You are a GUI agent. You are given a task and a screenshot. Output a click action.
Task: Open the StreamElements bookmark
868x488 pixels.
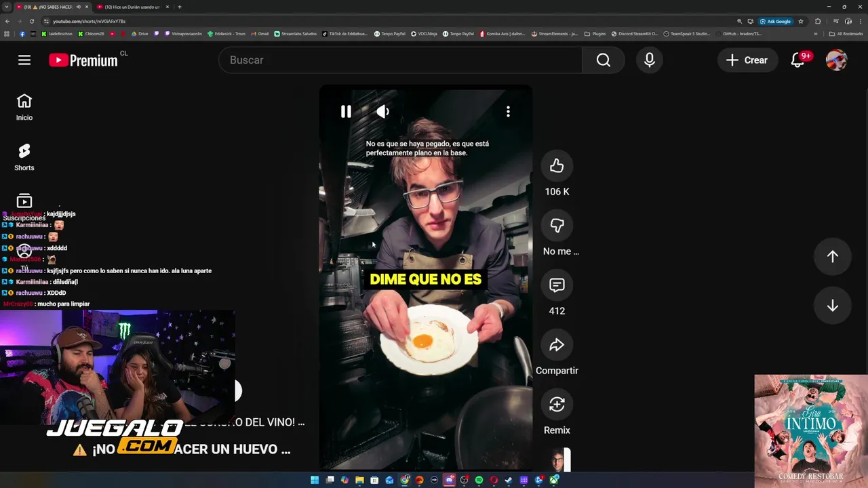click(554, 33)
